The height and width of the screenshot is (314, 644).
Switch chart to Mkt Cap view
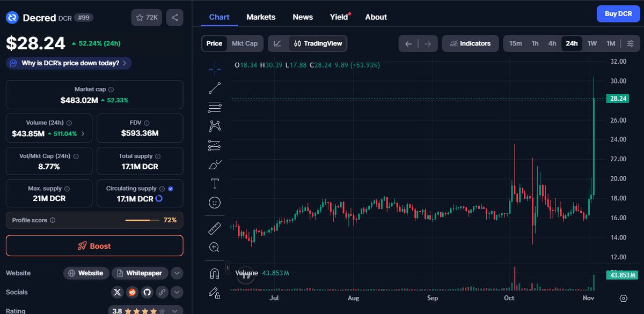pos(244,43)
